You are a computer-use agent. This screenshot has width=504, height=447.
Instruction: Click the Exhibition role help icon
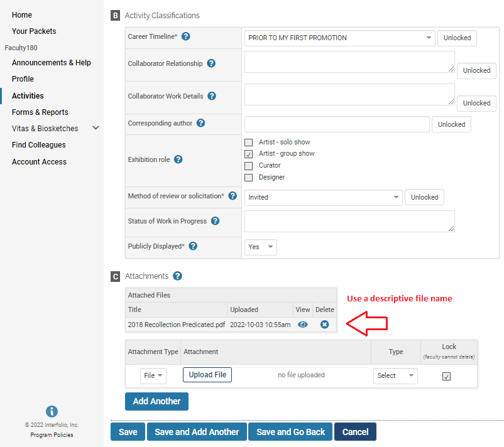(178, 159)
